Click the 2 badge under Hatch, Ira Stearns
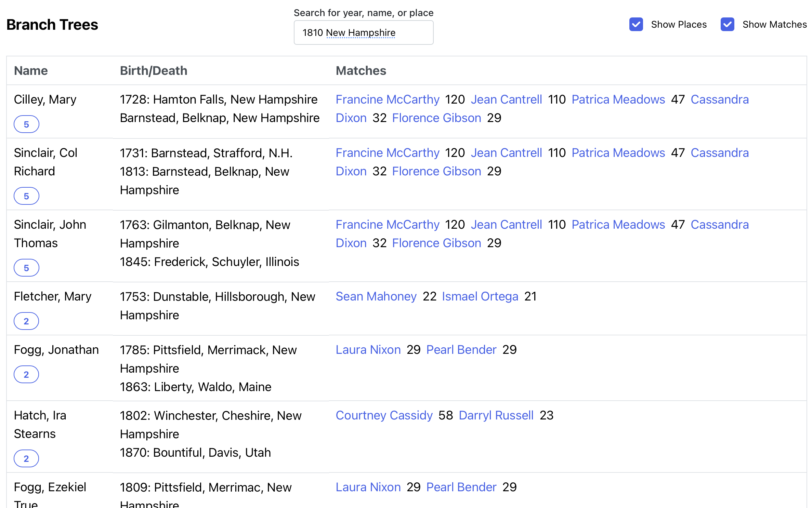This screenshot has width=812, height=508. point(26,459)
